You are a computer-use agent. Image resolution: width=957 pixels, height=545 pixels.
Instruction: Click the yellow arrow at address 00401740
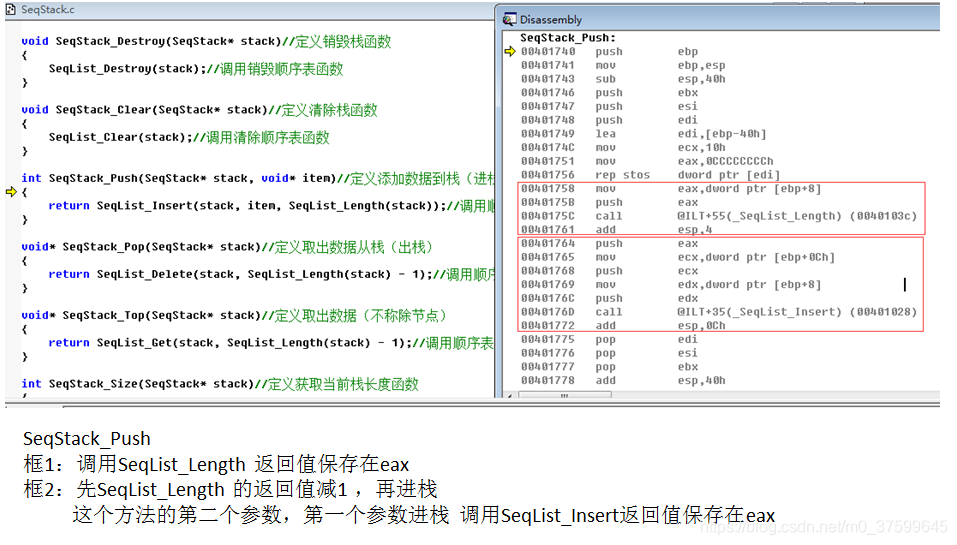510,51
